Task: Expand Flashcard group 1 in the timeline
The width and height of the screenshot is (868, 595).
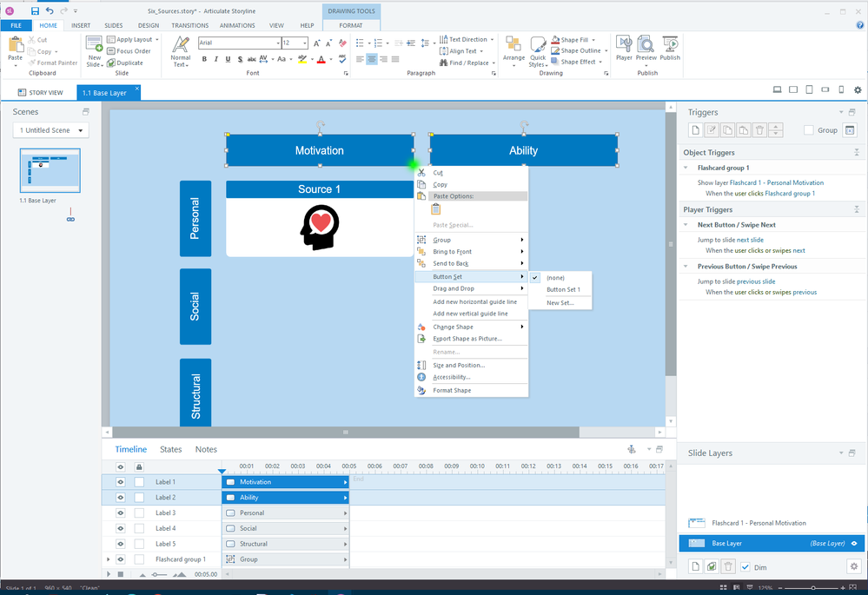Action: (109, 559)
